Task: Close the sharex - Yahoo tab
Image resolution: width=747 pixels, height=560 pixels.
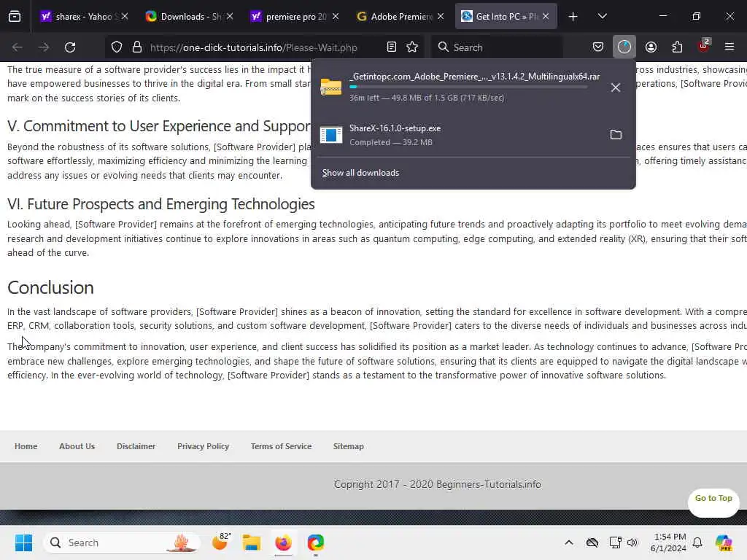Action: pos(125,17)
